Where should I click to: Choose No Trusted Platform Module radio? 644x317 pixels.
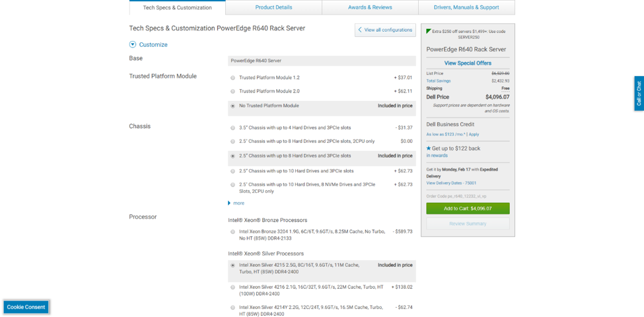[x=233, y=106]
